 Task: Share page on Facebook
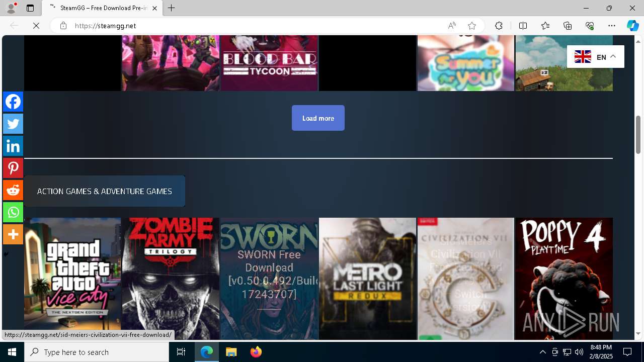tap(13, 102)
